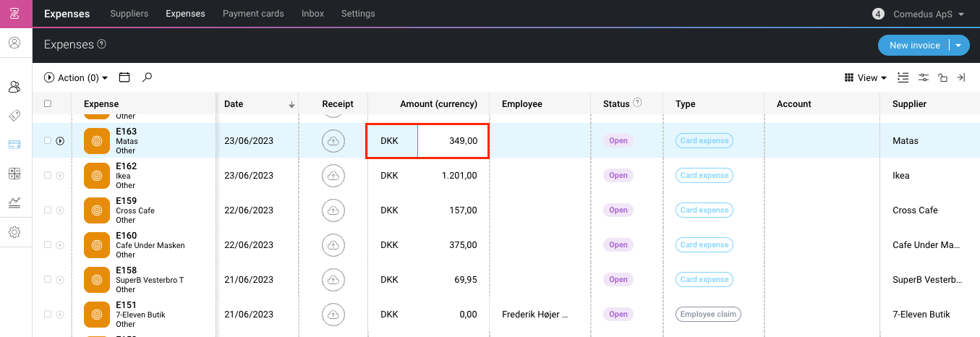This screenshot has height=337, width=980.
Task: Click the Expense column header
Action: coord(101,103)
